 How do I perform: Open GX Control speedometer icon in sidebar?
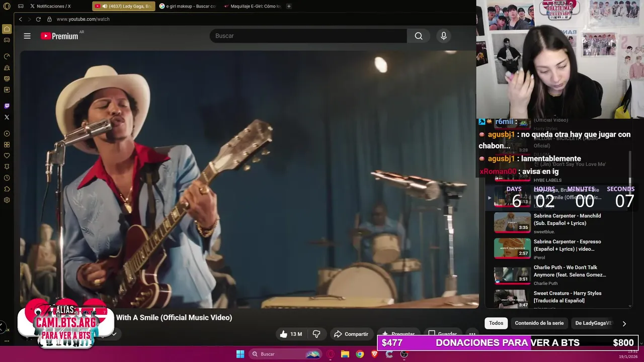[7, 56]
